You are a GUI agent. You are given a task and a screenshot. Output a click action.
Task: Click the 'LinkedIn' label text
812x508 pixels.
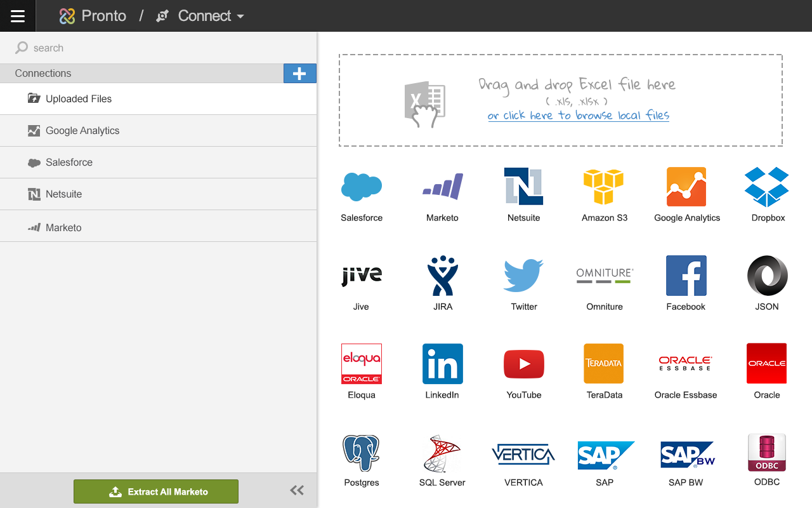[x=442, y=395]
